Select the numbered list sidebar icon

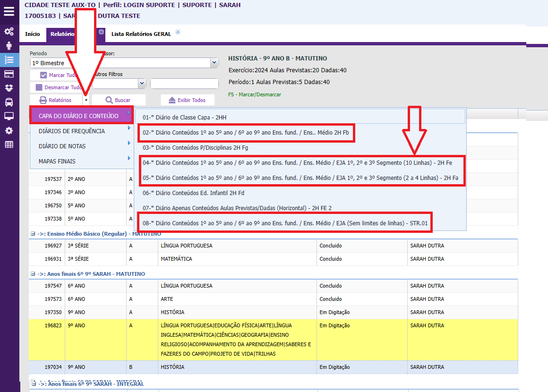(9, 60)
